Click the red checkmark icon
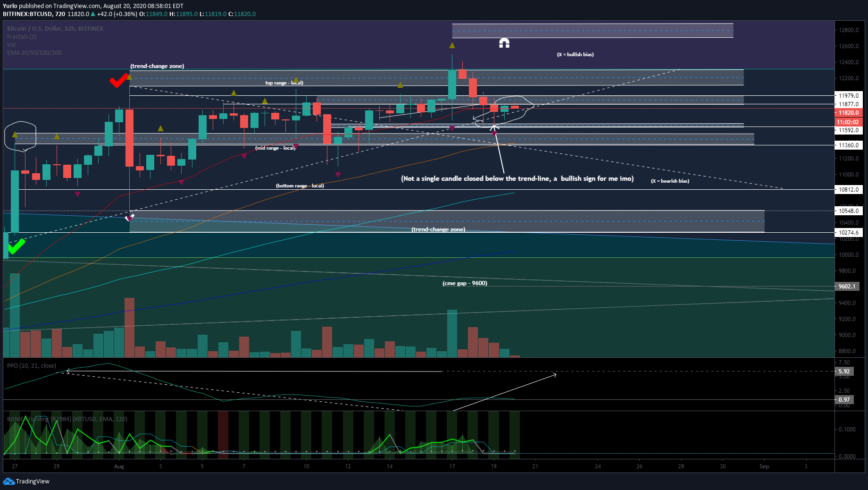The width and height of the screenshot is (868, 490). (x=118, y=80)
